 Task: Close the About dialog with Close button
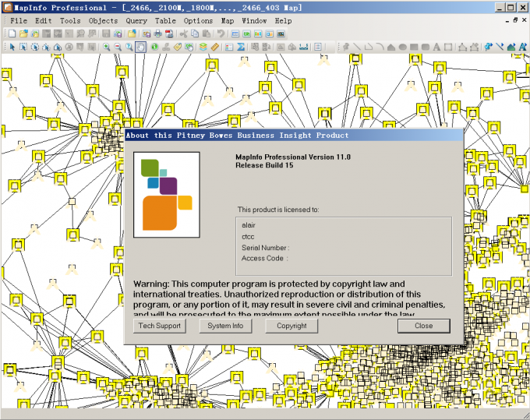(x=424, y=326)
